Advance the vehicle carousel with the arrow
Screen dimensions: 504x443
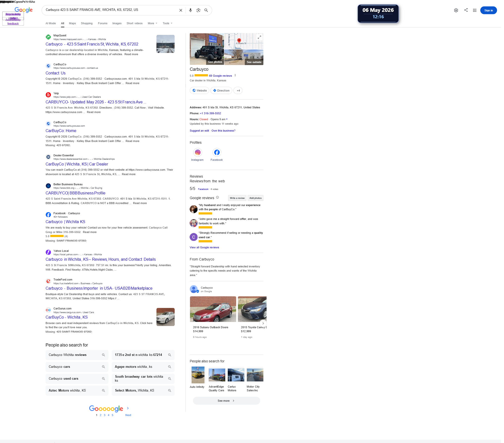tap(263, 323)
